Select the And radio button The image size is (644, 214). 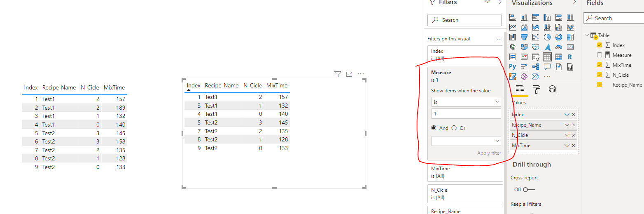coord(434,128)
